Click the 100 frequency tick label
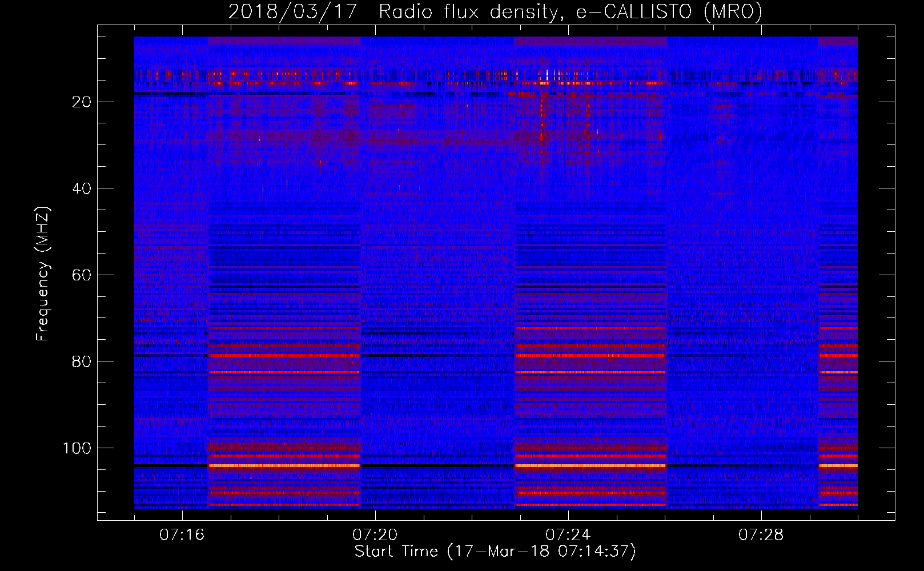Viewport: 924px width, 571px height. (x=77, y=448)
